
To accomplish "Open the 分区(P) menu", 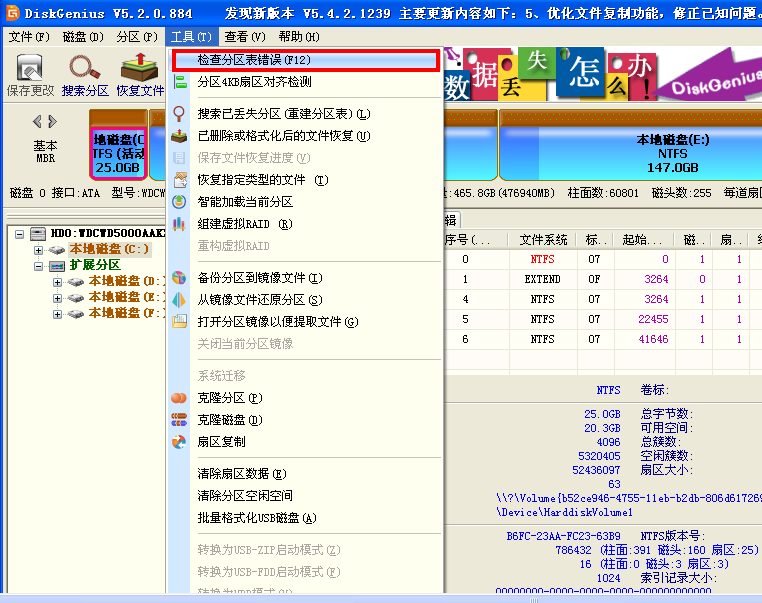I will pyautogui.click(x=136, y=36).
